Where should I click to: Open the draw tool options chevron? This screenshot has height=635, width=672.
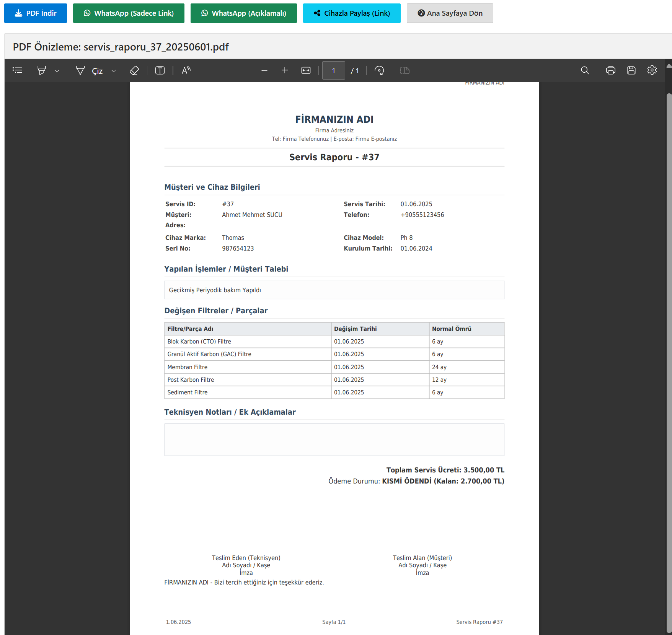(114, 71)
